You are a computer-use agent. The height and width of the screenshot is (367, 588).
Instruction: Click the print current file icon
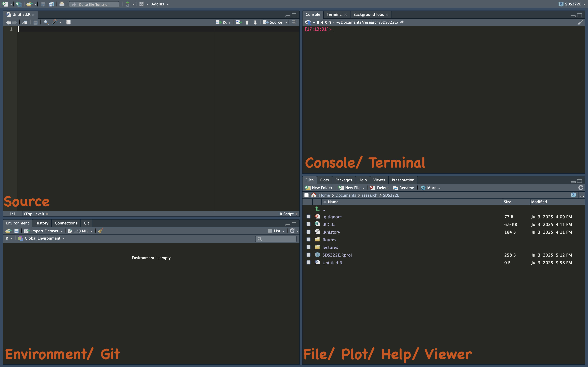pyautogui.click(x=62, y=4)
